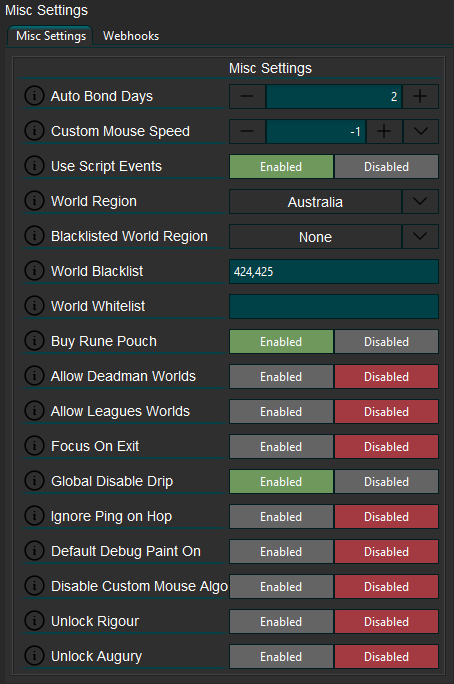
Task: Disable Buy Rune Pouch option
Action: coord(386,342)
